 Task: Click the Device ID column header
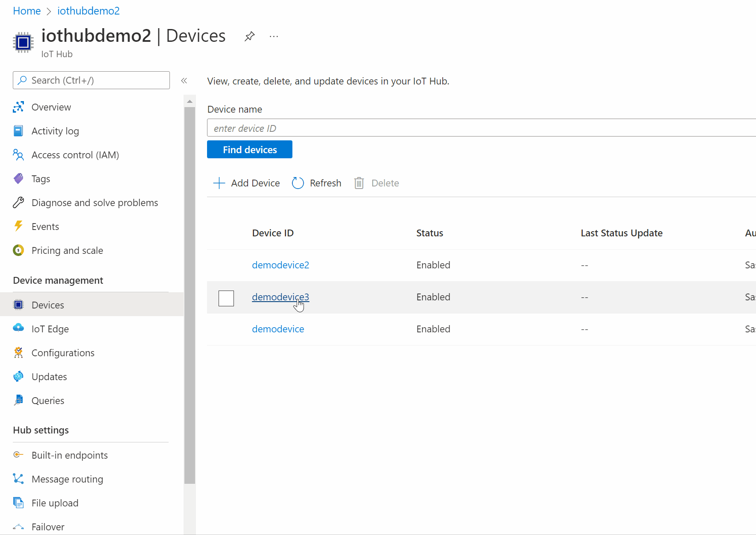(x=273, y=233)
